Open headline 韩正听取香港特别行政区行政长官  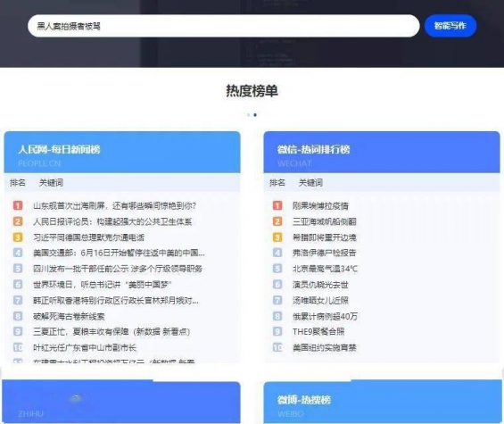tap(116, 301)
